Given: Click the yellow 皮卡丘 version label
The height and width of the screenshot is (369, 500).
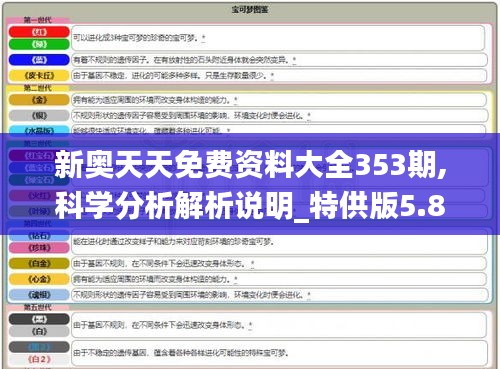Looking at the screenshot, I should 39,76.
